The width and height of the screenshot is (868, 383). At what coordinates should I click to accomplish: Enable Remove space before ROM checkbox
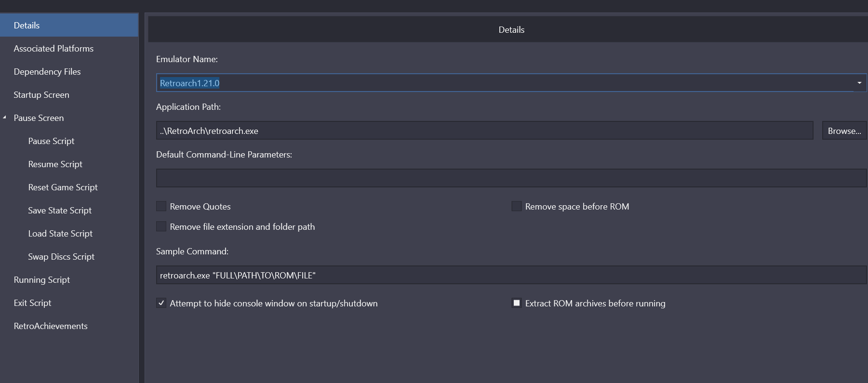point(517,206)
